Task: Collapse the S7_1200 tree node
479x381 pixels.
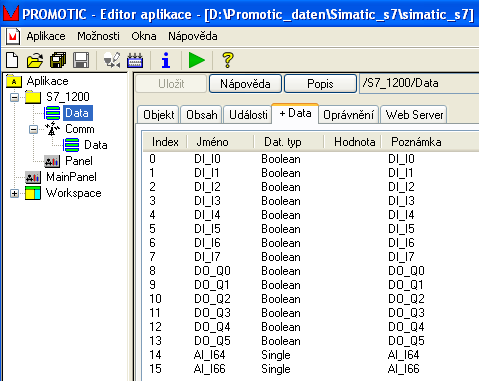Action: pos(14,97)
